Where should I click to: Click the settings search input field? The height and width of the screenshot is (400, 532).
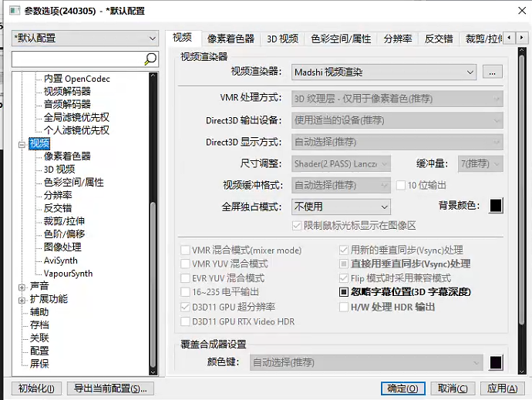click(77, 59)
